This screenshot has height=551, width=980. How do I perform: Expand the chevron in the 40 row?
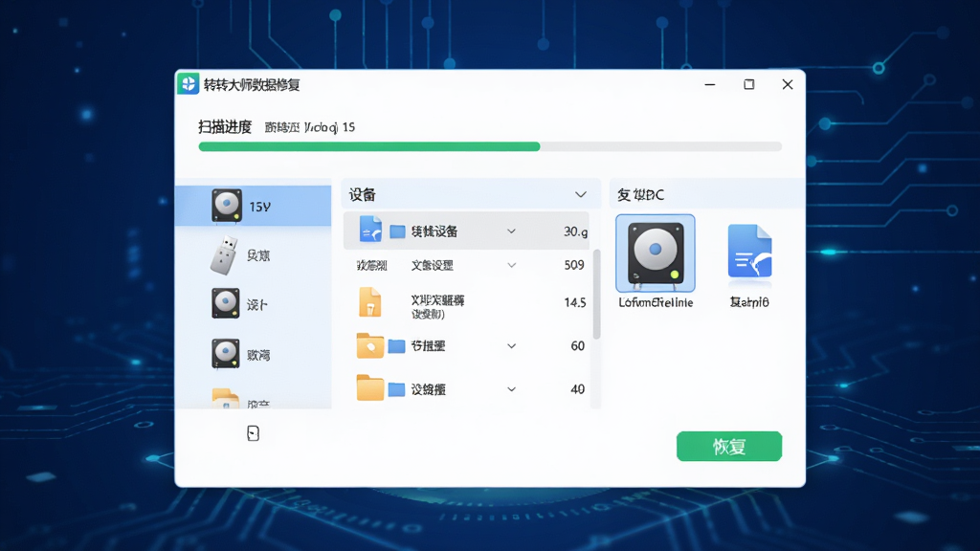511,389
